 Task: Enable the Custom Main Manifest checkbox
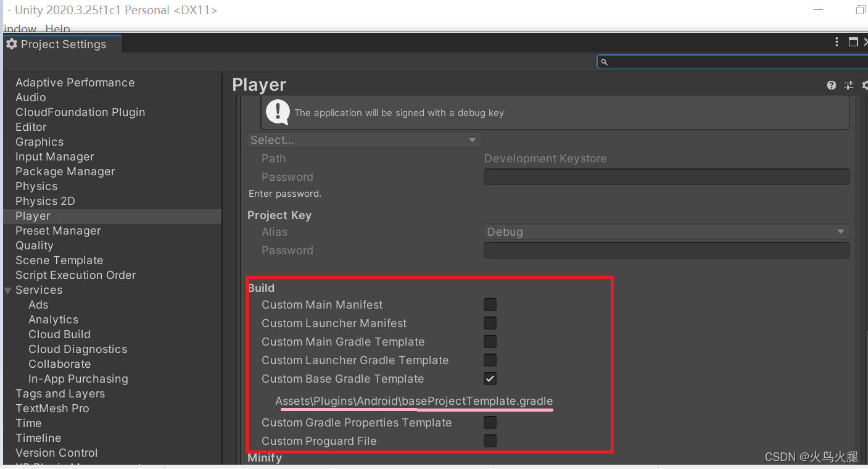[x=490, y=304]
